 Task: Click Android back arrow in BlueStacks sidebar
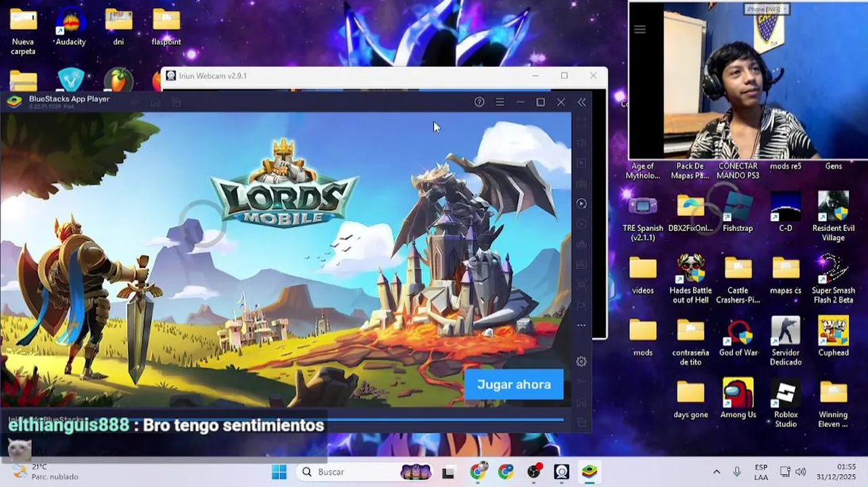[581, 382]
